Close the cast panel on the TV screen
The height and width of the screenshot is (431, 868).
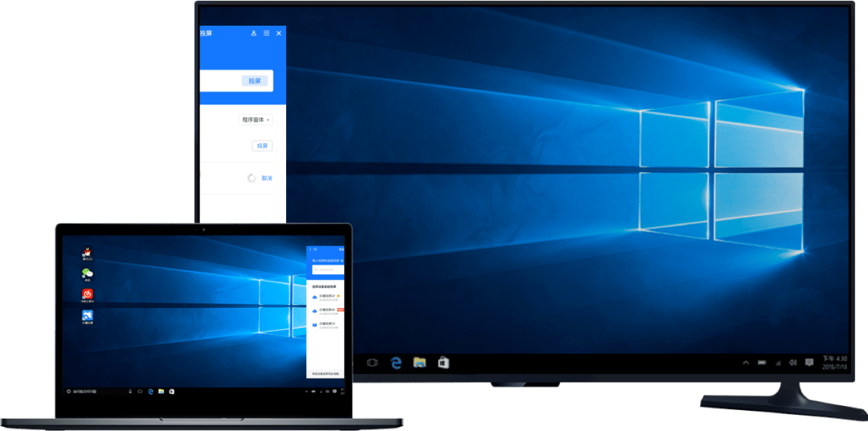tap(278, 33)
